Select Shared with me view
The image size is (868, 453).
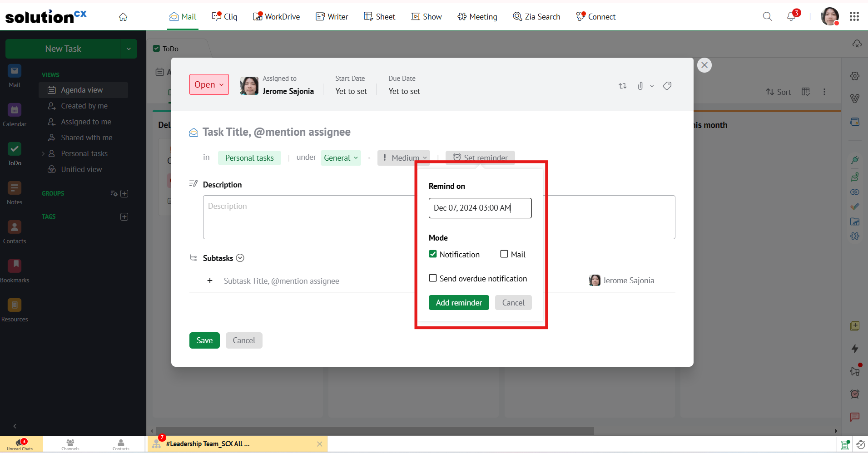[83, 138]
